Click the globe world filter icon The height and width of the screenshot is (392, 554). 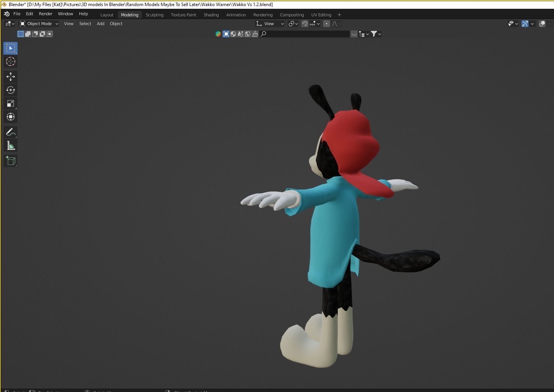[248, 34]
